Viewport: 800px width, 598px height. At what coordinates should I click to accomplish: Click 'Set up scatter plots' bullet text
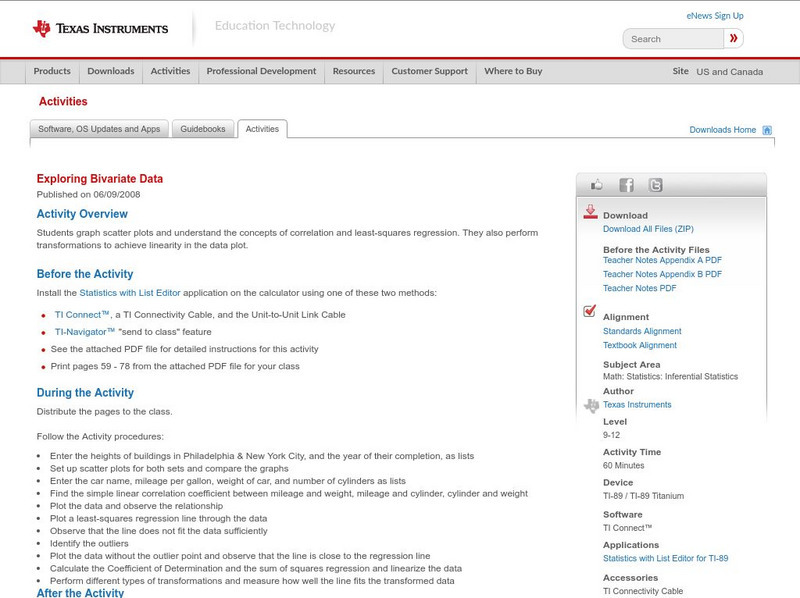[169, 468]
